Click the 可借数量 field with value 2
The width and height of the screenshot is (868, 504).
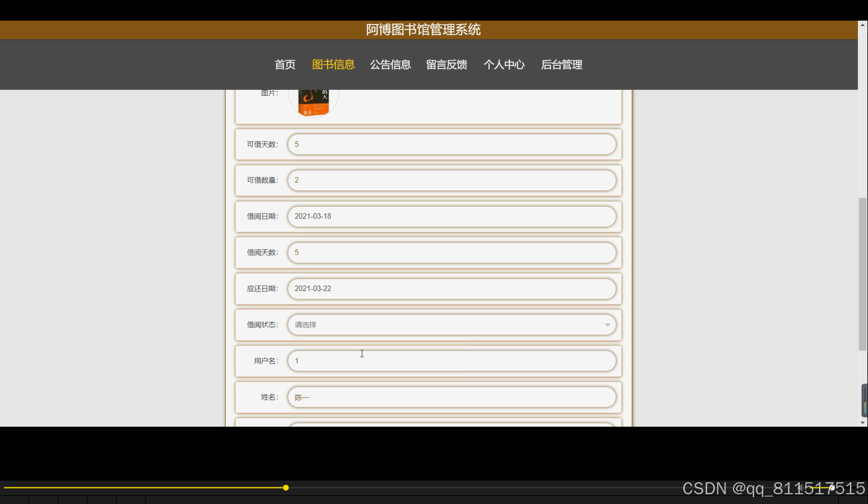coord(452,180)
